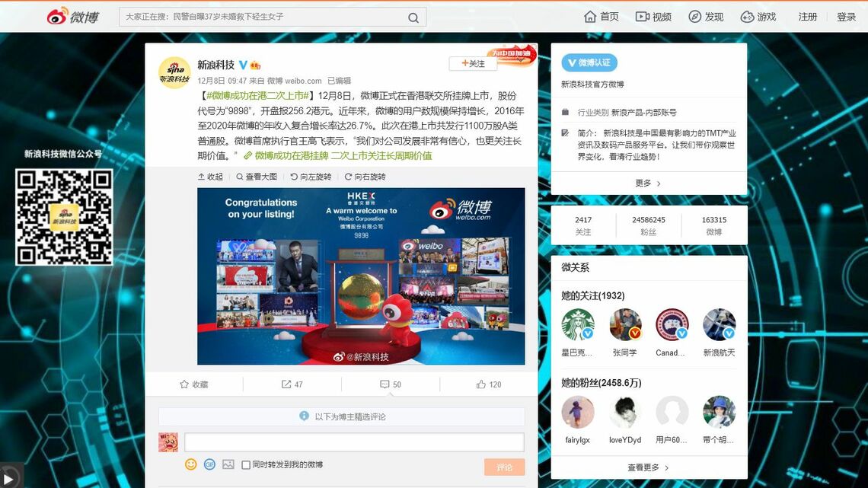Focus the comment text box
868x488 pixels.
[354, 442]
